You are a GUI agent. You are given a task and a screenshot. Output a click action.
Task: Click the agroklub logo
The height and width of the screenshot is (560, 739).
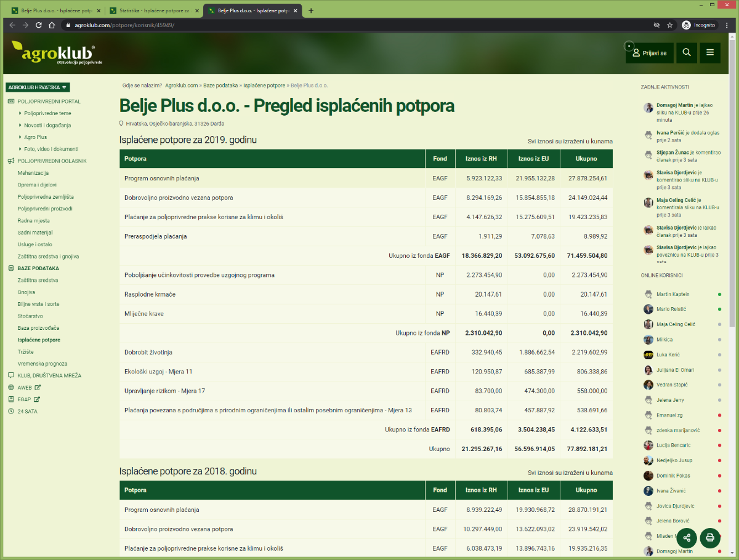tap(57, 53)
